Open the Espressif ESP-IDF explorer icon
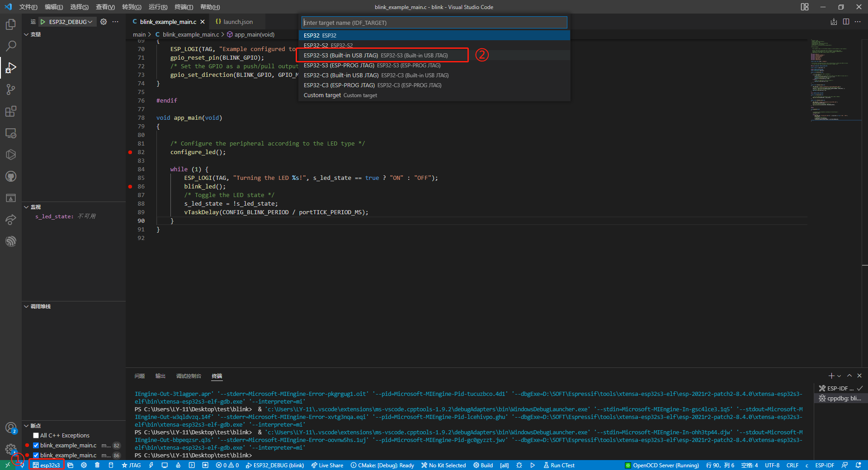This screenshot has height=470, width=868. [11, 241]
